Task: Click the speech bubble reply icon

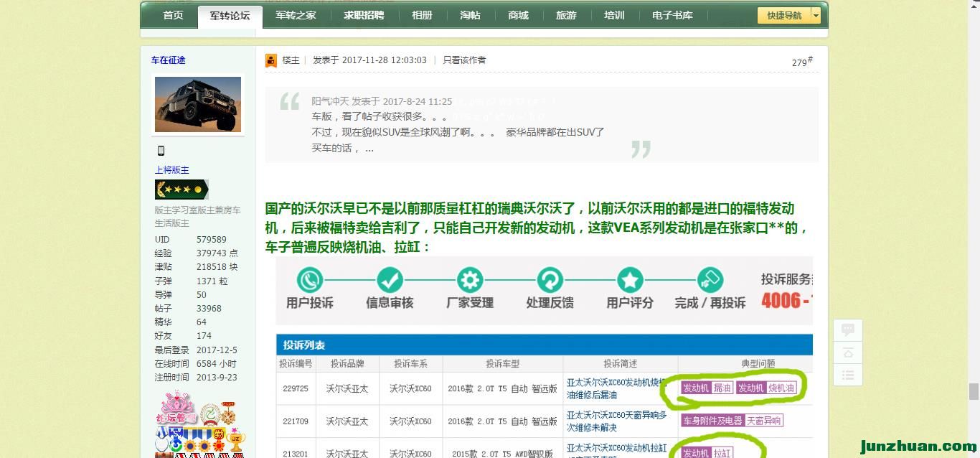Action: (x=847, y=330)
